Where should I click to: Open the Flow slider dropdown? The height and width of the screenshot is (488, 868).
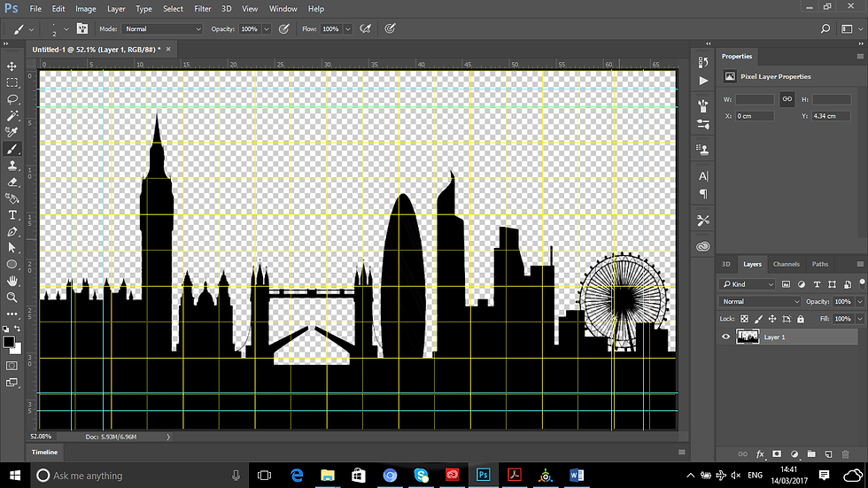[347, 28]
